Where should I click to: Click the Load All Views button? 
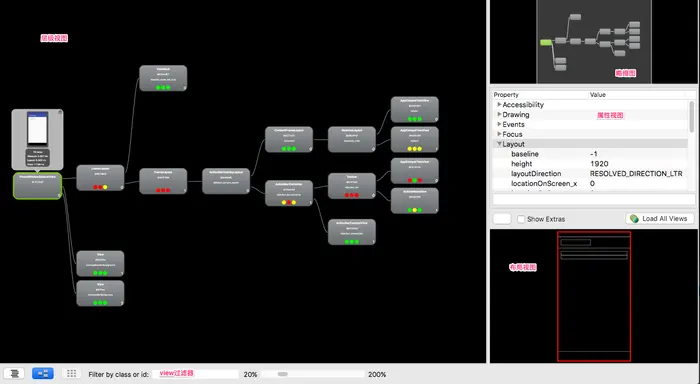click(660, 218)
